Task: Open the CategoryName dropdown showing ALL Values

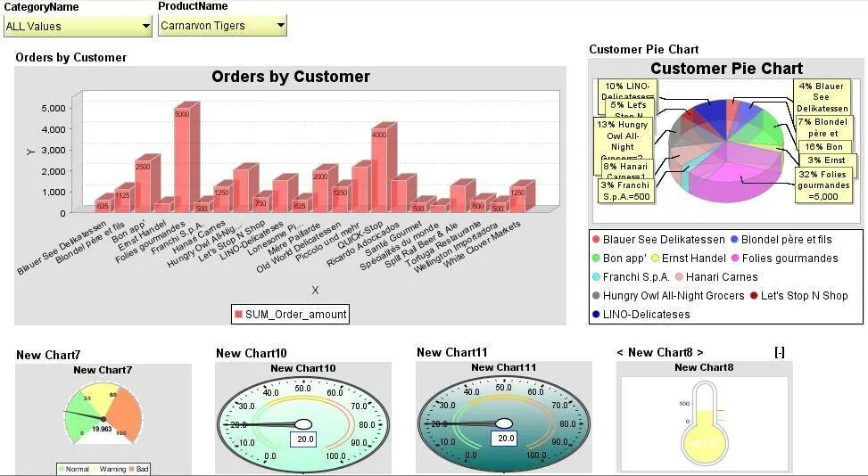Action: pos(78,26)
